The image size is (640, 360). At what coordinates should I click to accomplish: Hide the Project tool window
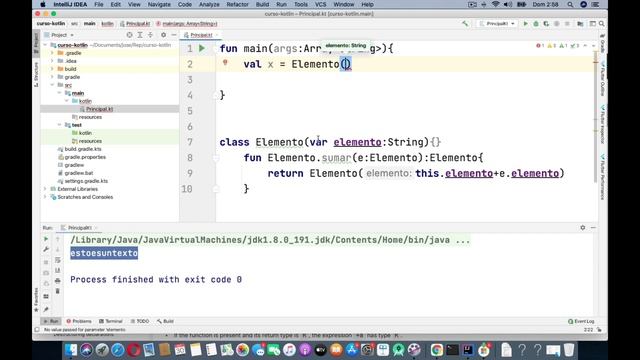(173, 35)
